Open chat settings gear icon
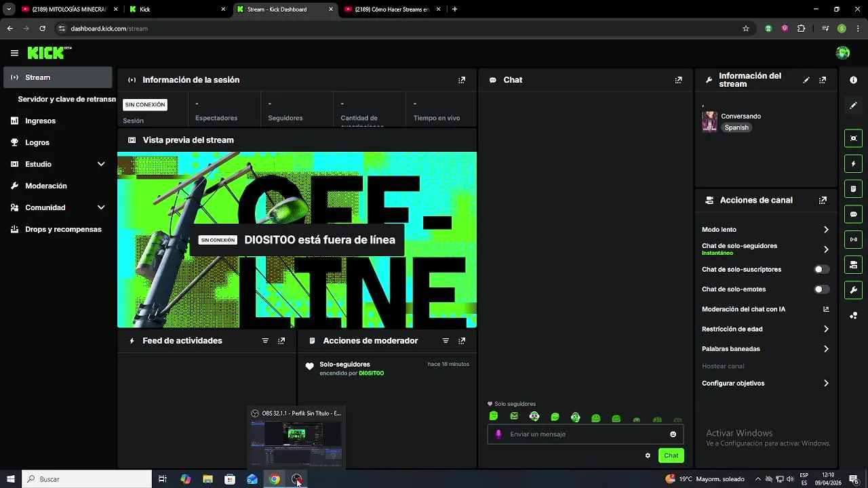868x488 pixels. pos(648,455)
